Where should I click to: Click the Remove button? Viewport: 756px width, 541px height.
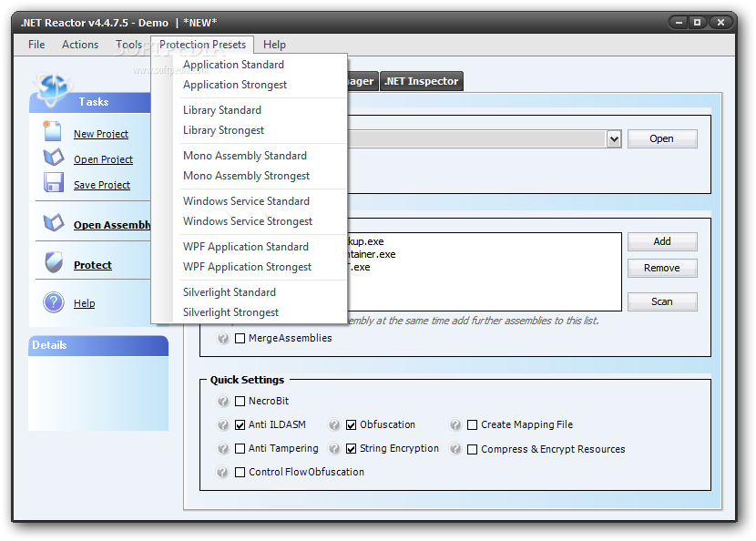point(662,268)
